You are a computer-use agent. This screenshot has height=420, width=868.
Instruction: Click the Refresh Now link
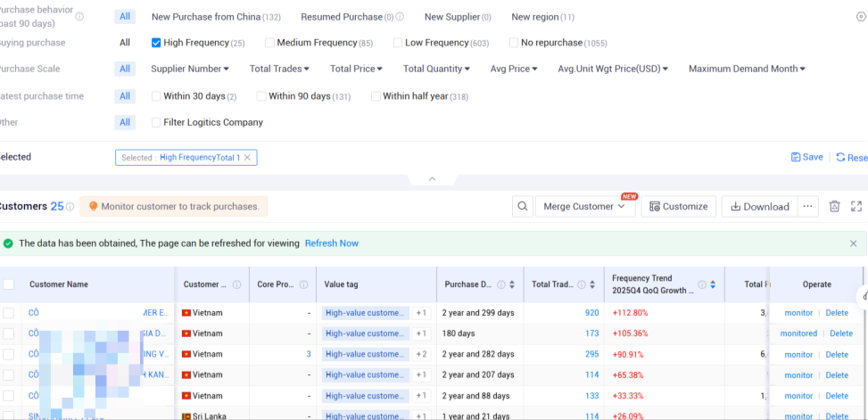pyautogui.click(x=332, y=243)
